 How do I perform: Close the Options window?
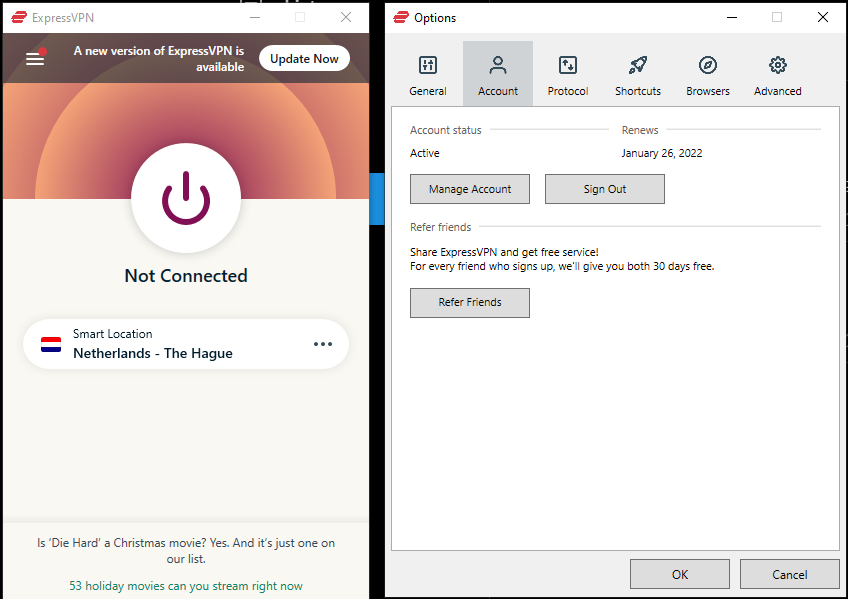coord(823,17)
